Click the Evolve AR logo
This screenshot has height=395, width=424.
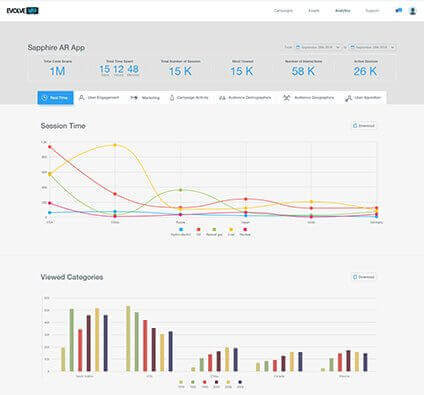coord(23,11)
